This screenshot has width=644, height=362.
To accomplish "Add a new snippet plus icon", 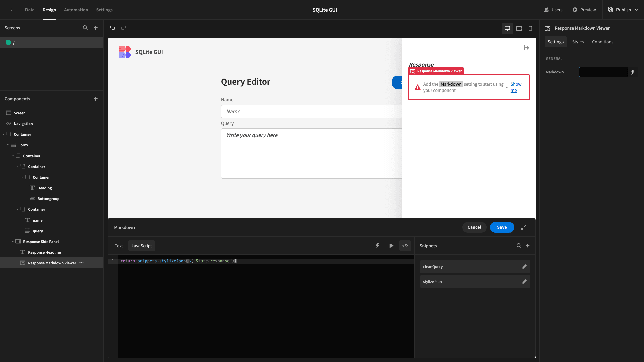I will click(528, 246).
